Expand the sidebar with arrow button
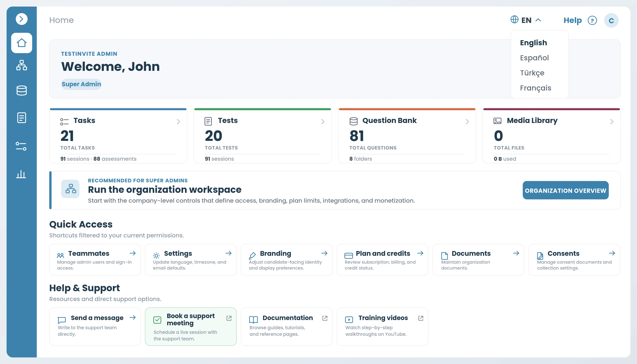 coord(22,19)
